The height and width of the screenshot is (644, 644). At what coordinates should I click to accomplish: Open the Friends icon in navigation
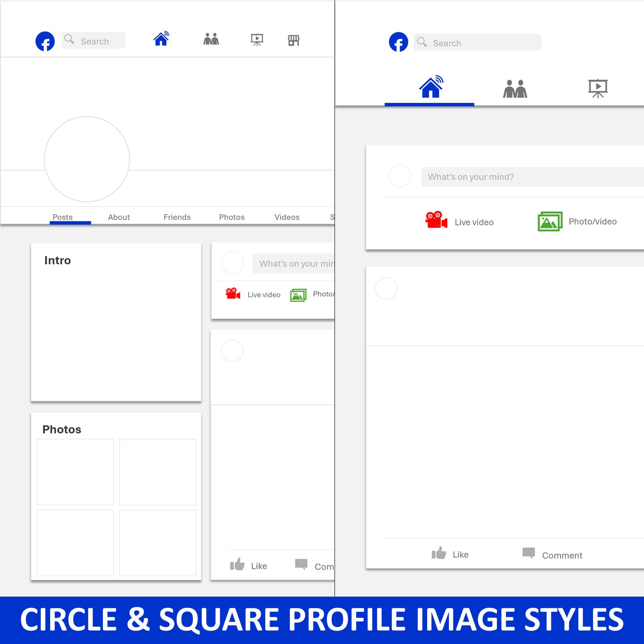(x=211, y=40)
